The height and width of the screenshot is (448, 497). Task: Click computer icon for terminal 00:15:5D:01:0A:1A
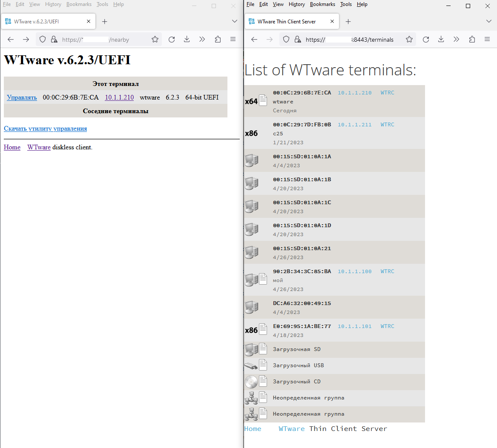tap(251, 160)
